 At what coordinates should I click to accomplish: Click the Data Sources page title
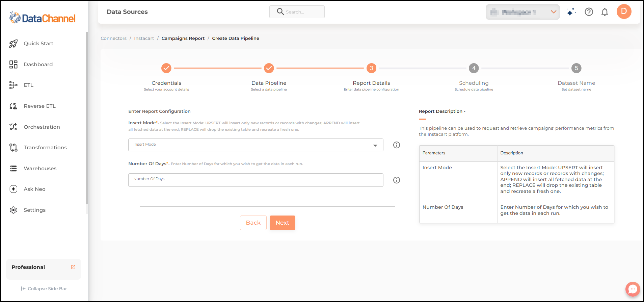point(127,12)
